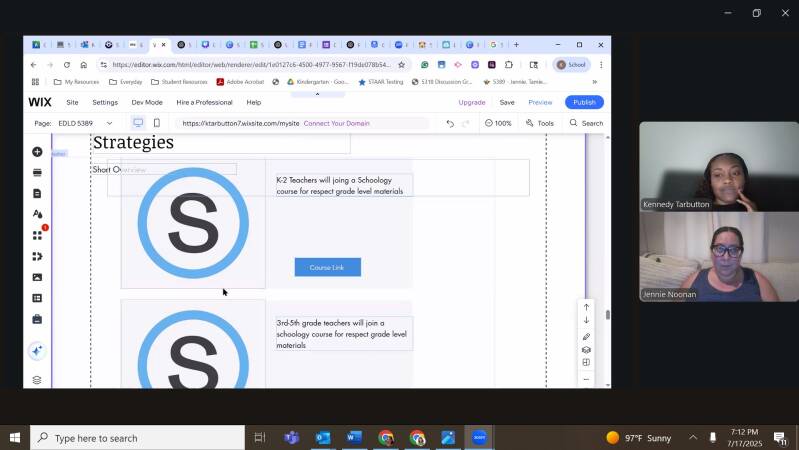Move the section down with the down arrow
The height and width of the screenshot is (450, 799).
coord(586,320)
